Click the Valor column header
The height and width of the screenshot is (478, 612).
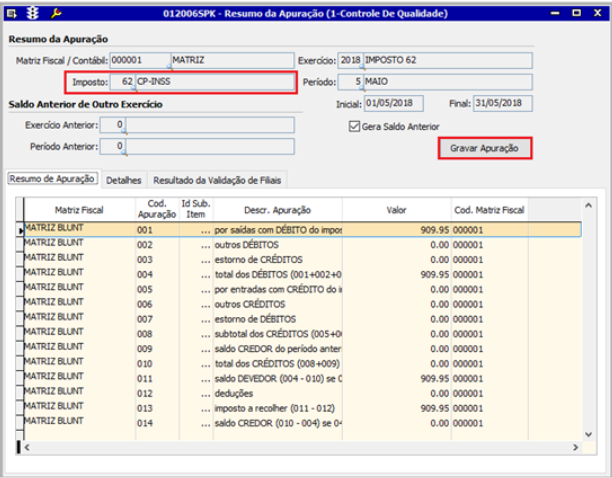point(397,210)
